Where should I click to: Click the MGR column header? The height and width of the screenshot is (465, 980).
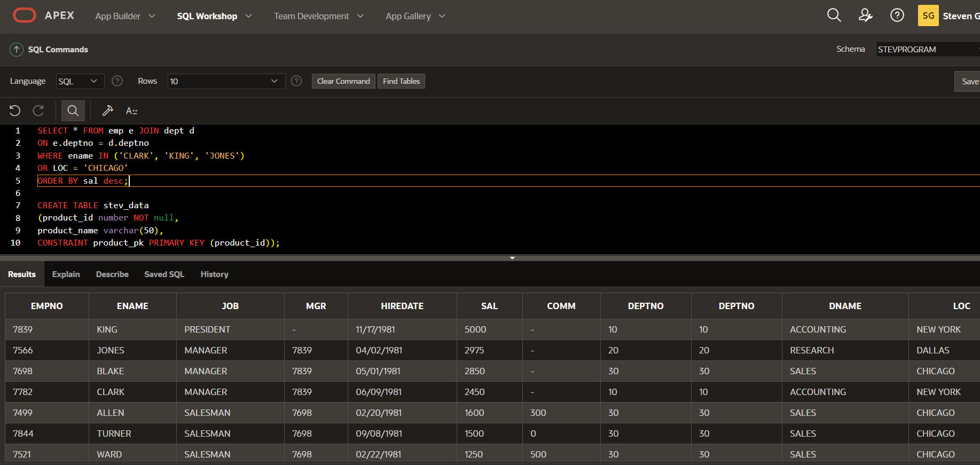pyautogui.click(x=316, y=306)
